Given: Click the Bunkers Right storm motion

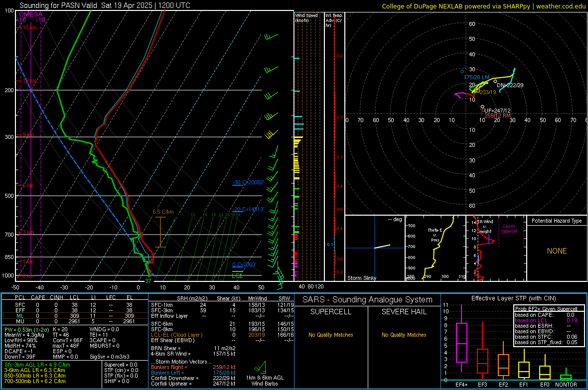Looking at the screenshot, I should (193, 367).
